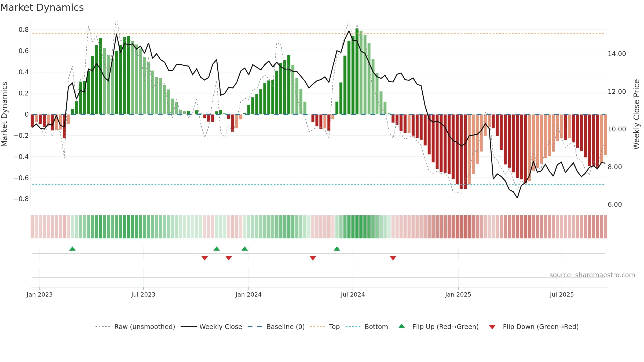This screenshot has height=362, width=644.
Task: Click the Jul 2024 axis label
Action: coord(353,294)
